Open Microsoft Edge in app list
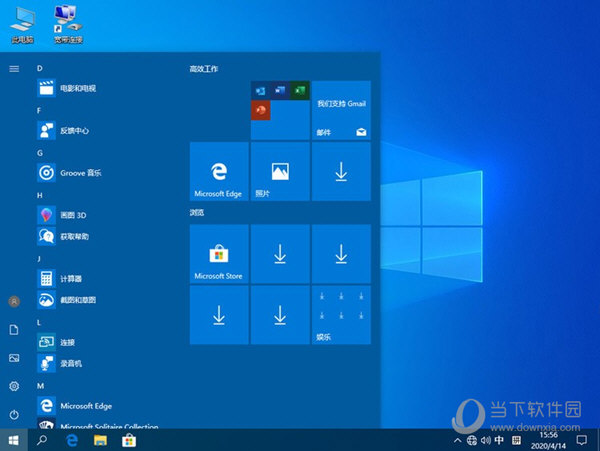 click(103, 406)
